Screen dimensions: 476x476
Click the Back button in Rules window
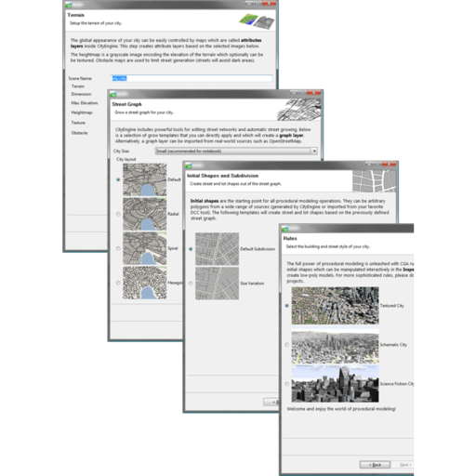point(375,465)
